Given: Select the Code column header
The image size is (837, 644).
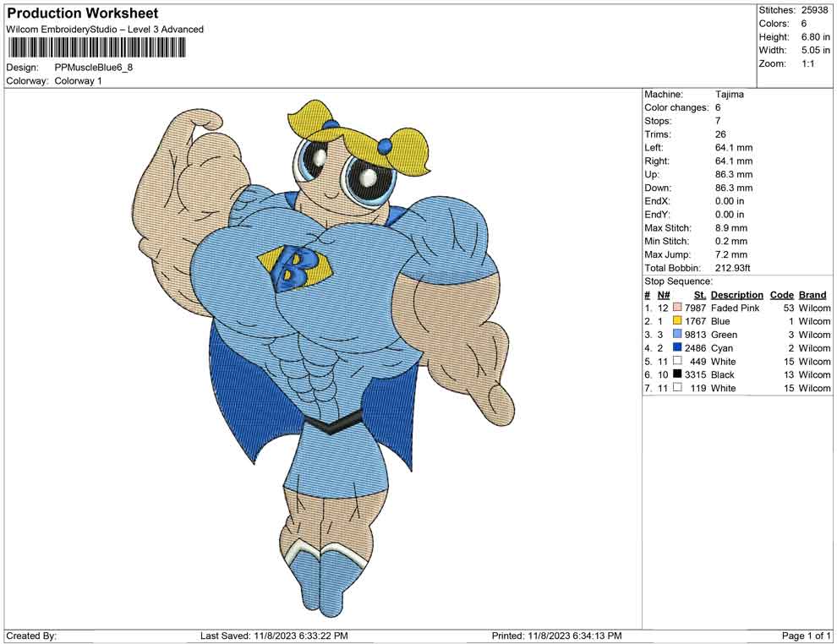Looking at the screenshot, I should (x=781, y=294).
